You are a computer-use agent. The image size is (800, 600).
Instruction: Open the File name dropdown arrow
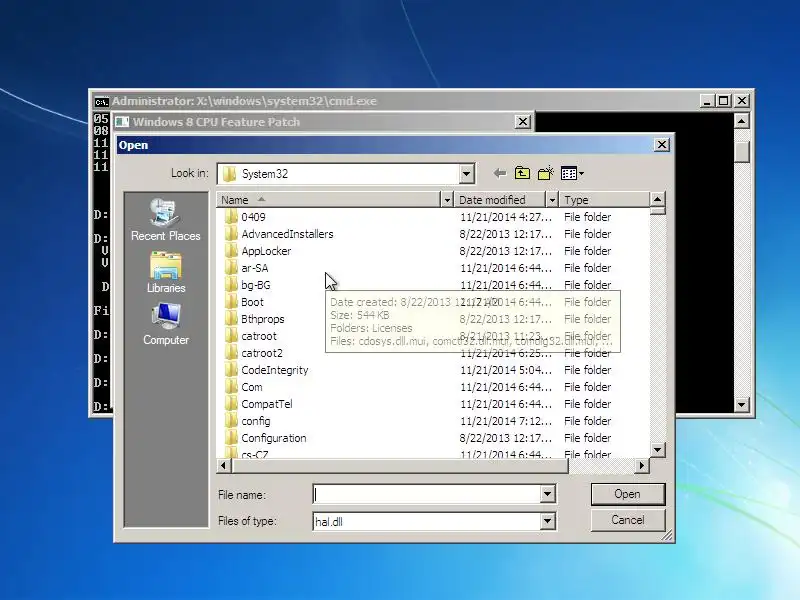click(x=547, y=494)
